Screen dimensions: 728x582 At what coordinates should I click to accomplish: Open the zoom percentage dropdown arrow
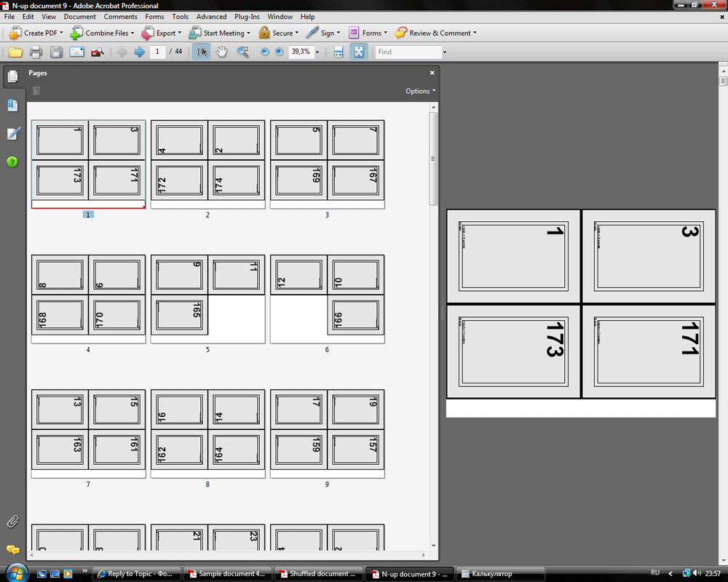click(317, 52)
